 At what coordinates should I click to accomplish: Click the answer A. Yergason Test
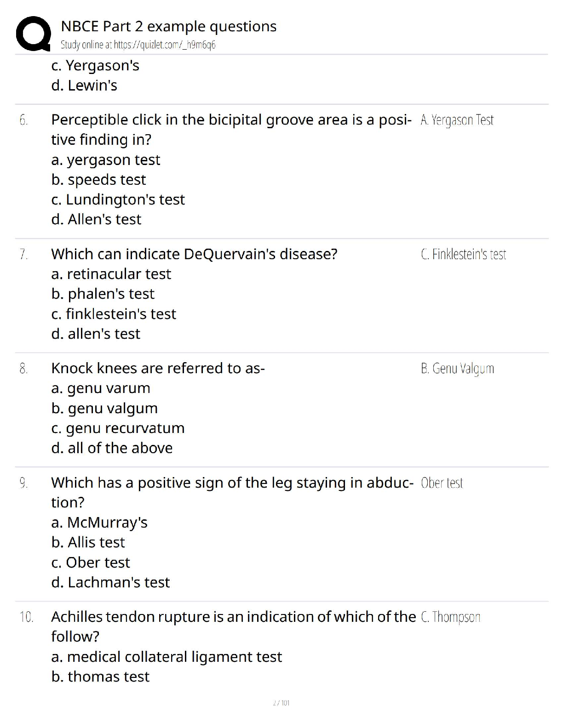tap(457, 120)
